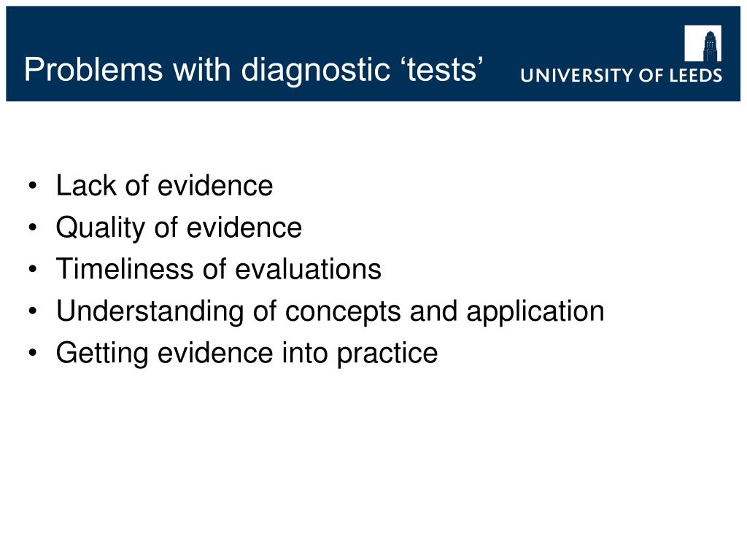Click the 'Lack of evidence' bullet text

(x=164, y=185)
